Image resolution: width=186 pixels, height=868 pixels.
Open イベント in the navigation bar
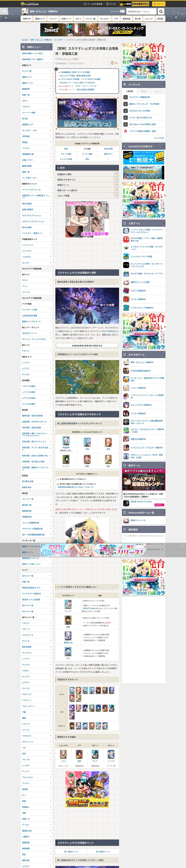coord(53,19)
